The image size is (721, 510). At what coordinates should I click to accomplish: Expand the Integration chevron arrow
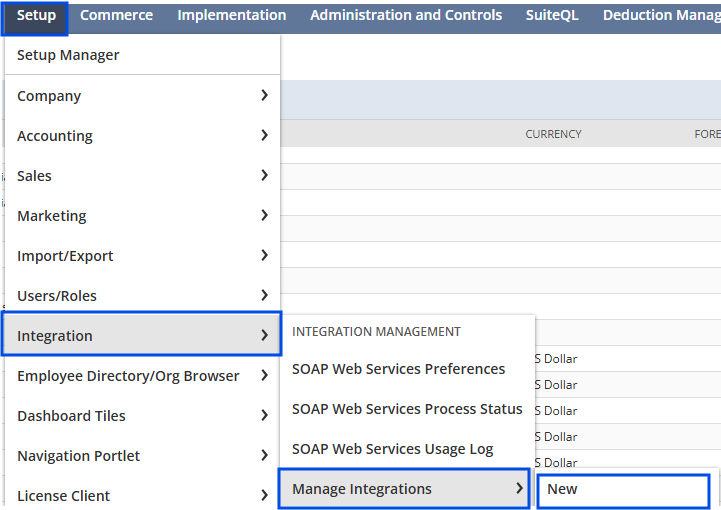tap(264, 335)
